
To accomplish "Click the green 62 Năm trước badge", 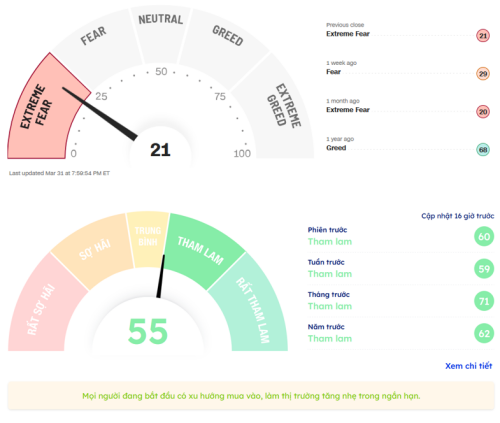I will pyautogui.click(x=484, y=333).
